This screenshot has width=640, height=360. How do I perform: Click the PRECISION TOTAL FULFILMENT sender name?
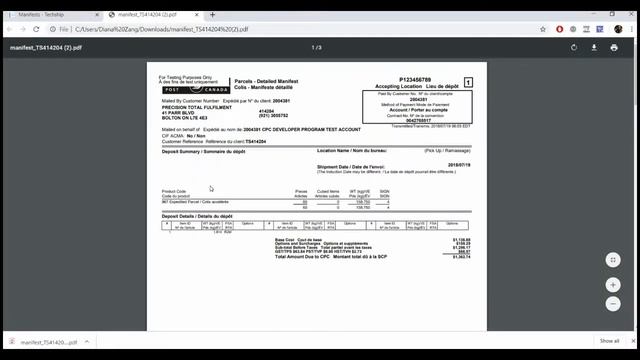coord(197,107)
